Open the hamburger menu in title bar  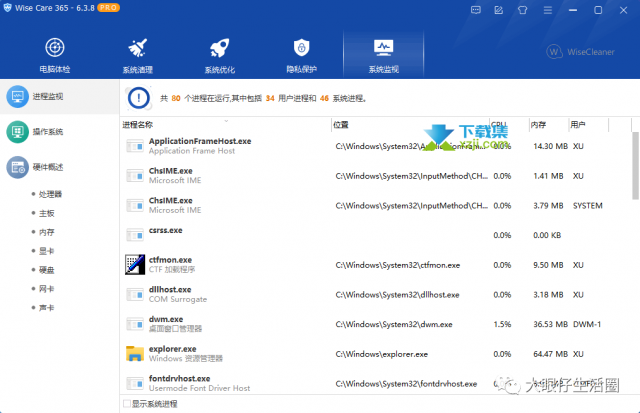(548, 10)
